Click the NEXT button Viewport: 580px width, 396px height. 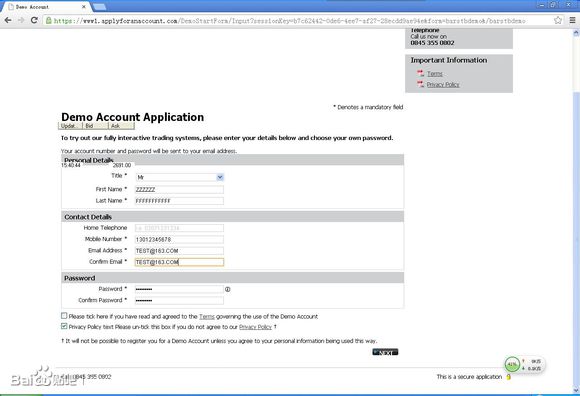point(385,352)
